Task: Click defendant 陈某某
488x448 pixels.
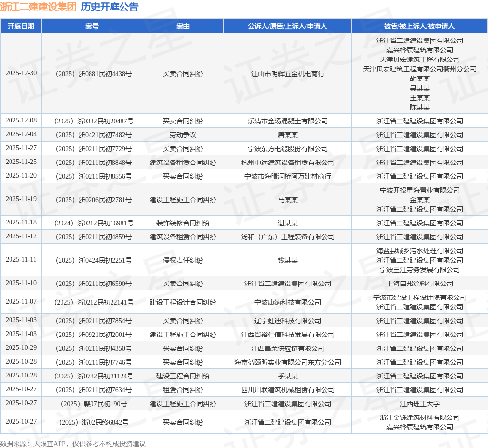Action: pos(419,107)
